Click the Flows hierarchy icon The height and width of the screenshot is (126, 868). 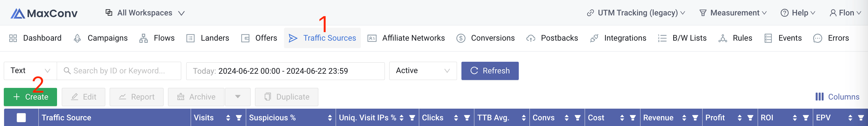pos(143,38)
